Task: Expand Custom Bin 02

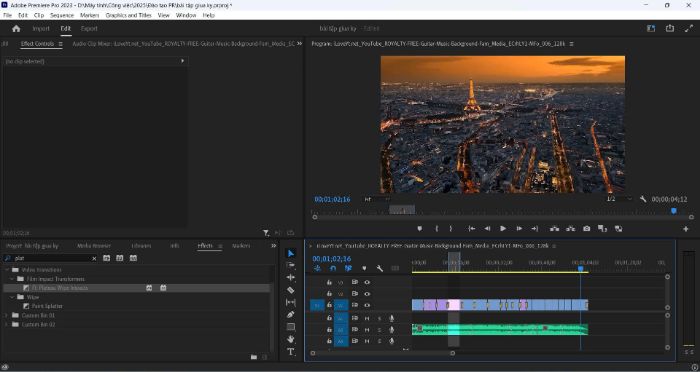Action: coord(7,324)
